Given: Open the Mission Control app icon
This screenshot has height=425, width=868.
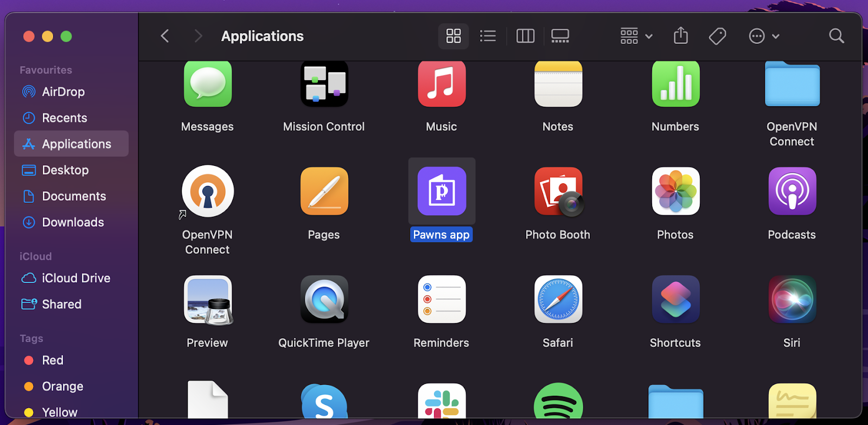Looking at the screenshot, I should point(324,84).
